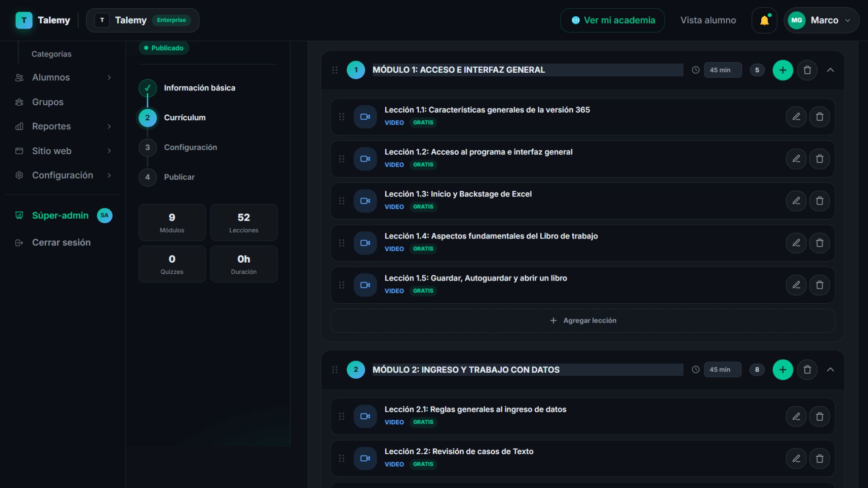Switch to Vista alumno

coord(708,20)
